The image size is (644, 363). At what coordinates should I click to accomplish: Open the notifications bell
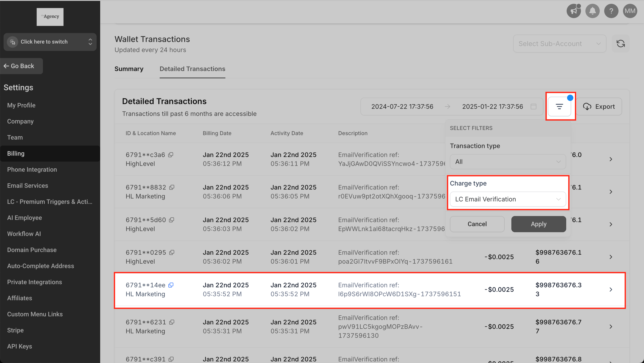(x=592, y=11)
